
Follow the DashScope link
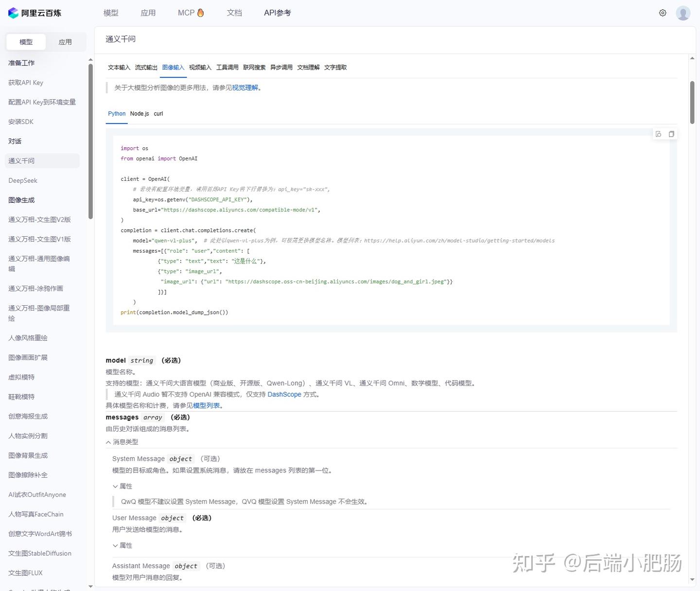pos(284,395)
